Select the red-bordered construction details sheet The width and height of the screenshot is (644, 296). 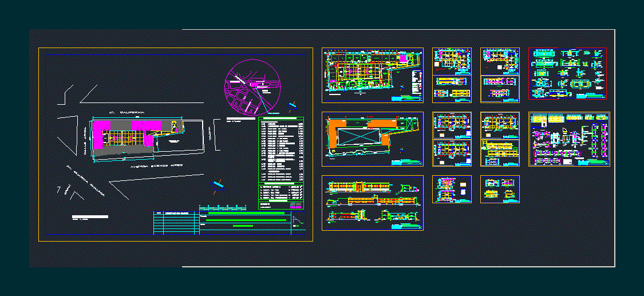(567, 74)
